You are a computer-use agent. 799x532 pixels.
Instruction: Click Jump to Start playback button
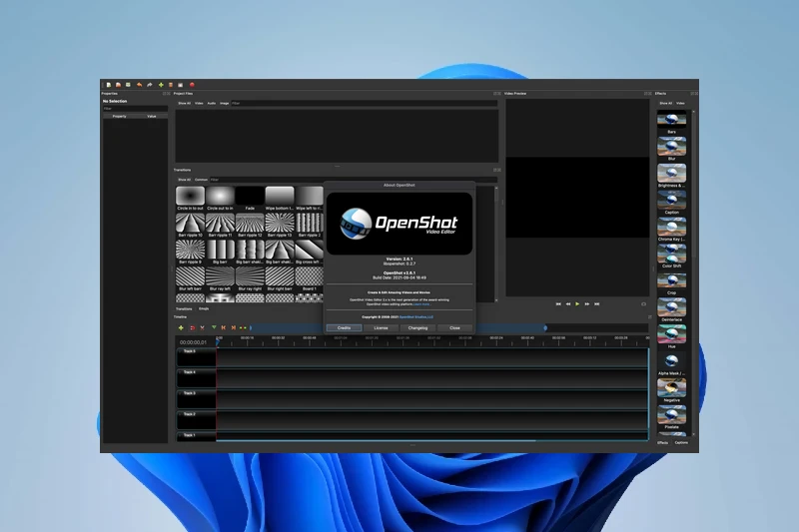click(558, 303)
